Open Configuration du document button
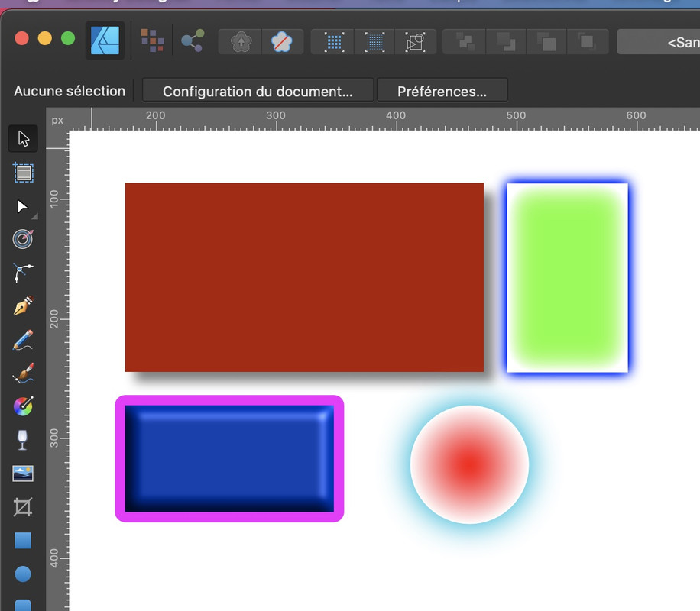Viewport: 700px width, 611px height. [x=258, y=91]
